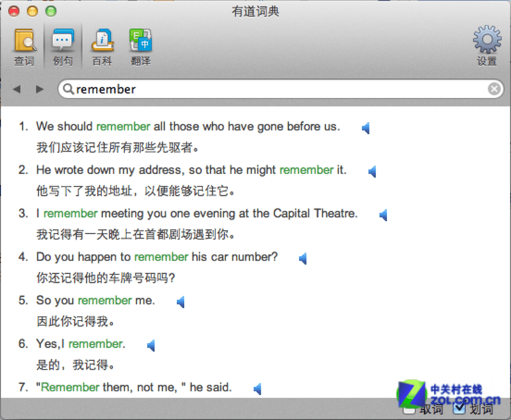This screenshot has width=511, height=420.
Task: Open the 翻译 translation tool
Action: point(141,47)
